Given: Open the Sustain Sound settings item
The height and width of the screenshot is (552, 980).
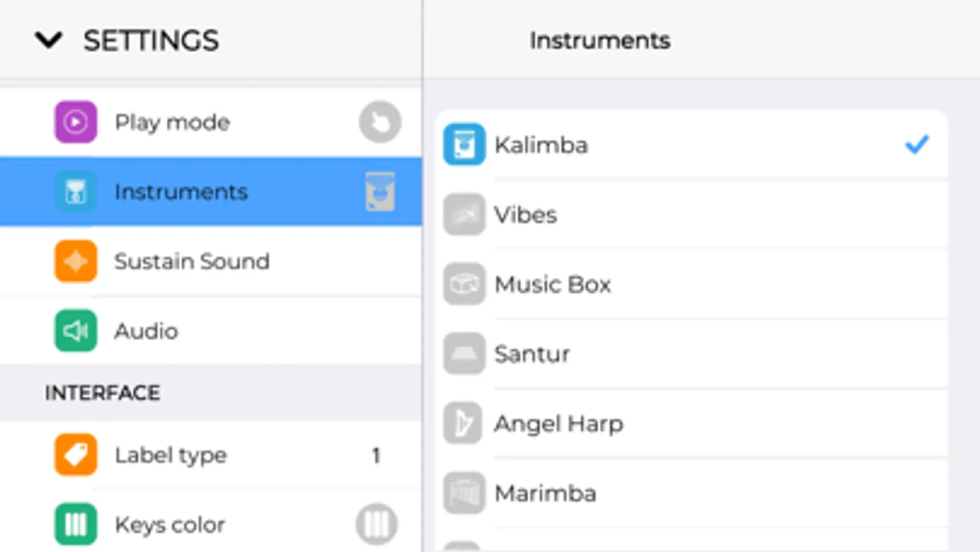Looking at the screenshot, I should coord(192,261).
